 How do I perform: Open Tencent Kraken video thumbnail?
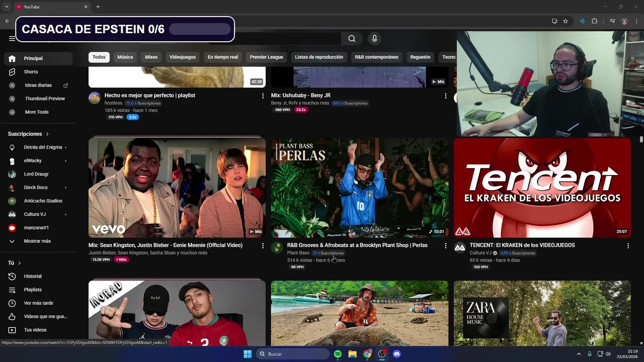[542, 188]
